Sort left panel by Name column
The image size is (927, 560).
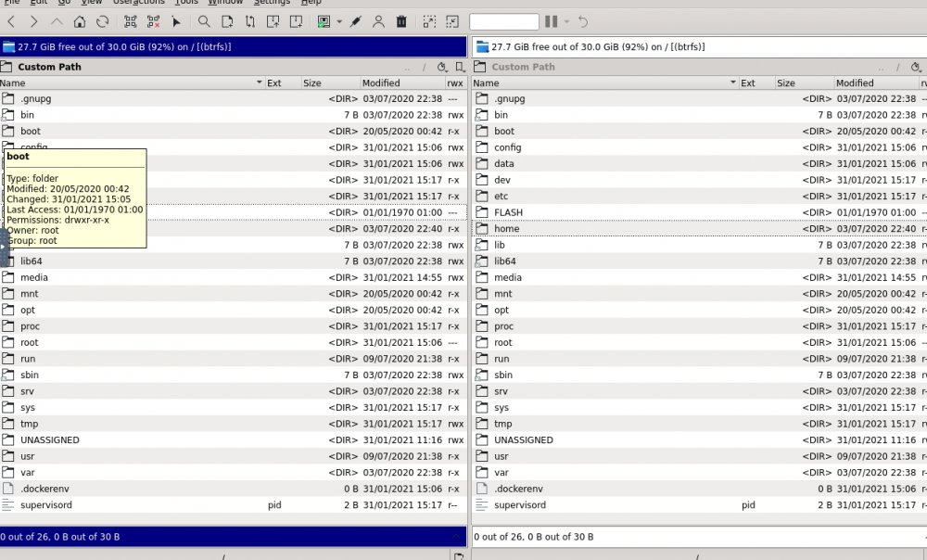pos(132,83)
